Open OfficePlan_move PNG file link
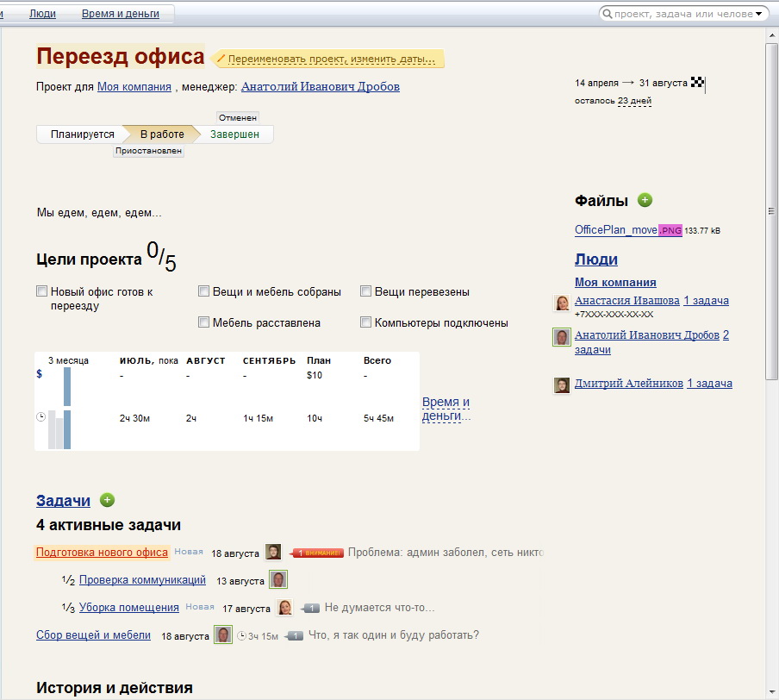The height and width of the screenshot is (700, 779). tap(616, 230)
